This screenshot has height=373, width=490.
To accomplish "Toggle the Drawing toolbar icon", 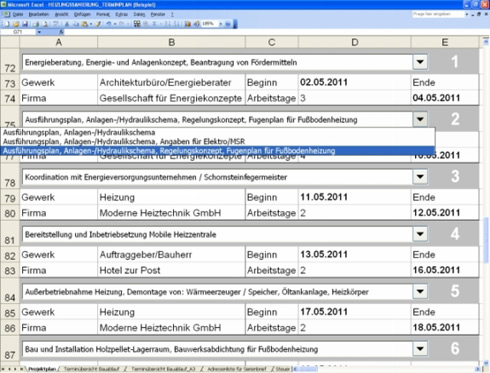I will tap(197, 24).
